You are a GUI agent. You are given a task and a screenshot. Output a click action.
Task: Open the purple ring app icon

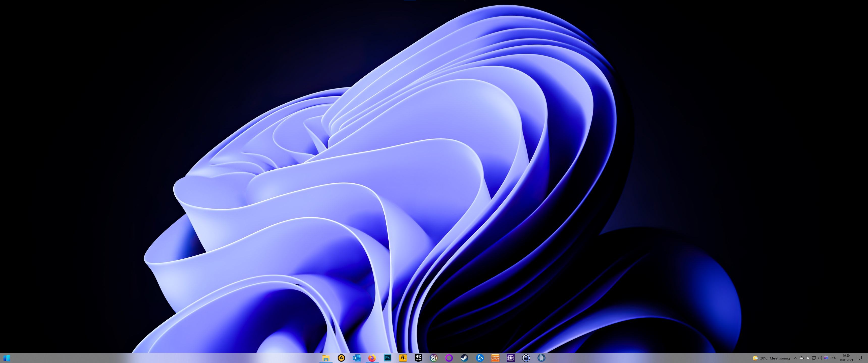point(449,358)
